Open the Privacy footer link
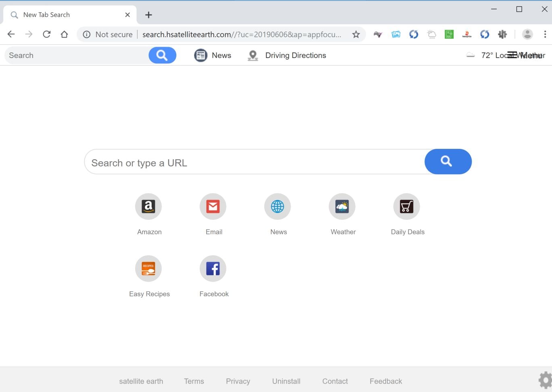The height and width of the screenshot is (392, 552). point(238,381)
